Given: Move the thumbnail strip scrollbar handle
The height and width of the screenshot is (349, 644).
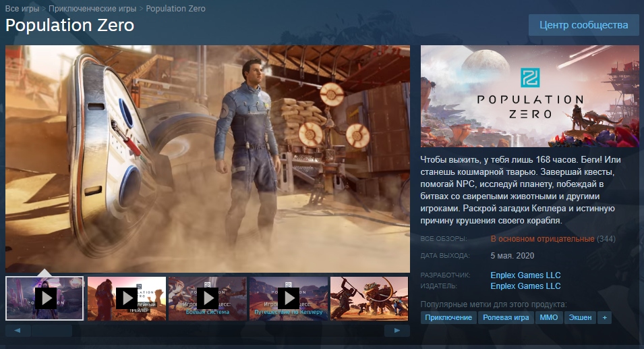Looking at the screenshot, I should [x=52, y=330].
